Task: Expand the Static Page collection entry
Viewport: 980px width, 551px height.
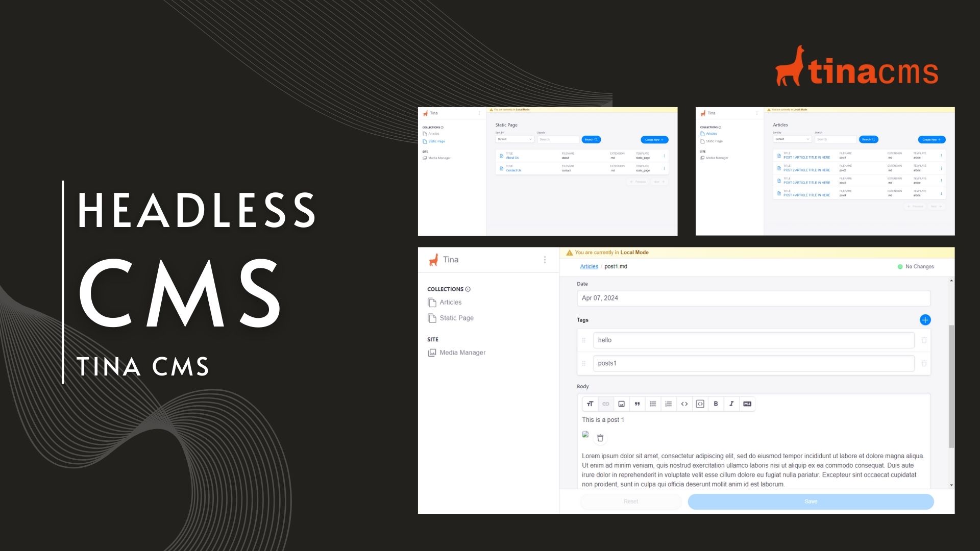Action: [x=456, y=317]
